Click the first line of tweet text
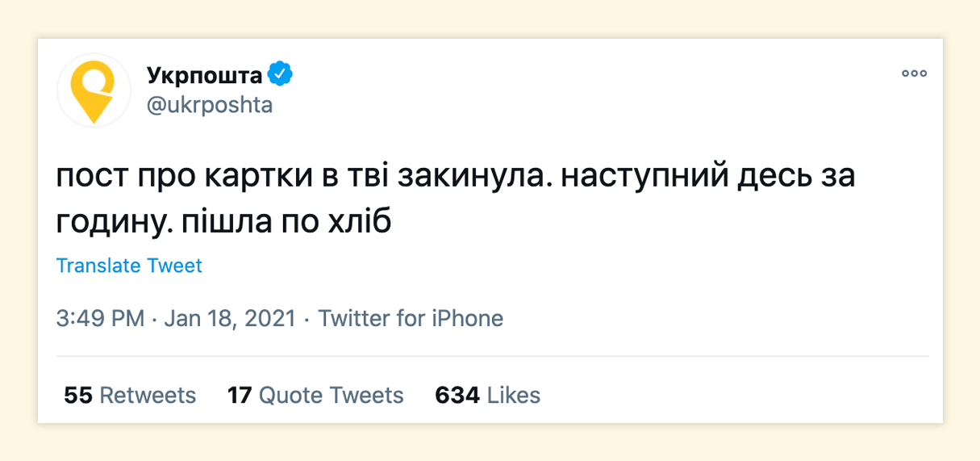 tap(455, 178)
